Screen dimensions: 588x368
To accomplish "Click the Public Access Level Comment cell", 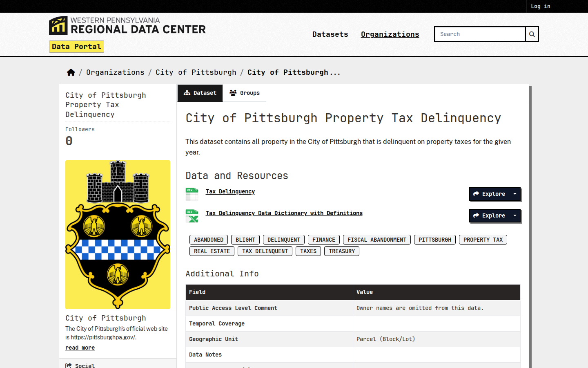I will point(269,308).
